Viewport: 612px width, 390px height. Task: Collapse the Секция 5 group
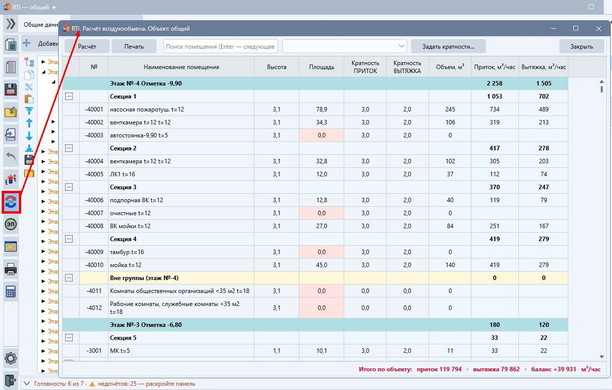pos(69,338)
